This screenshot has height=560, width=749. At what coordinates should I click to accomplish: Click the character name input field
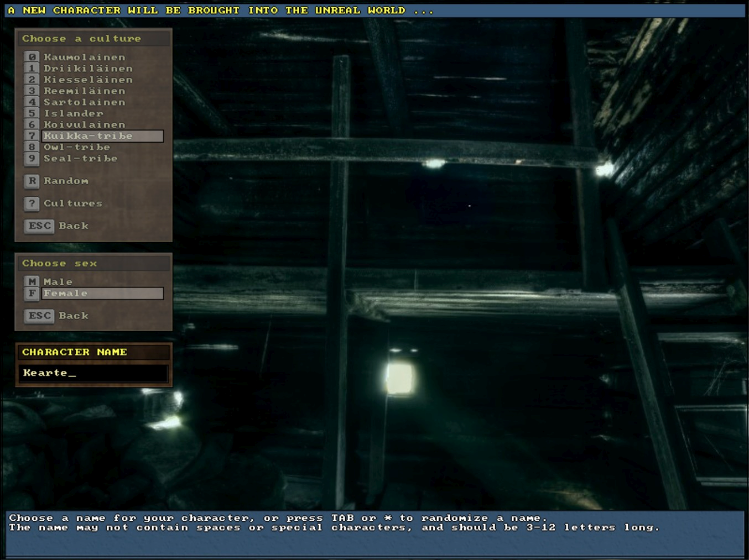click(x=93, y=373)
